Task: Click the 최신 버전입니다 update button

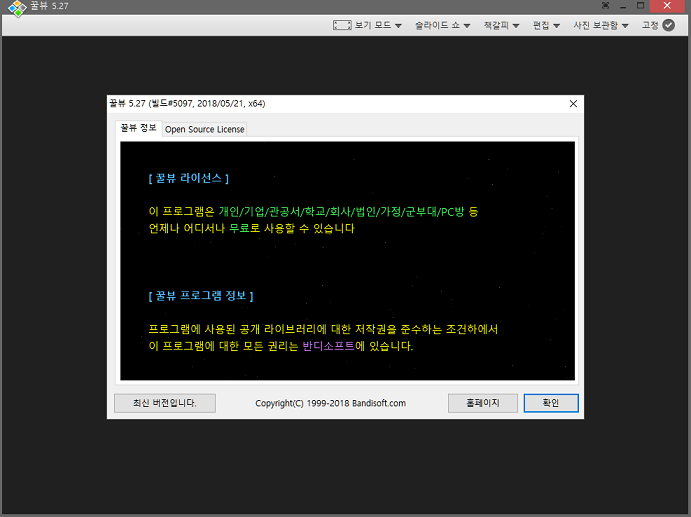Action: (x=165, y=403)
